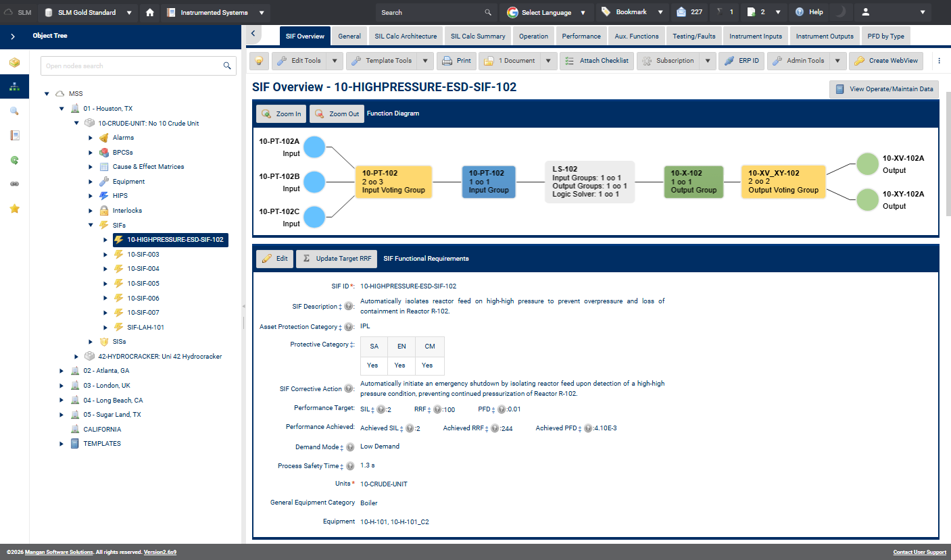Click the home icon in top bar
This screenshot has height=560, width=951.
[x=150, y=12]
